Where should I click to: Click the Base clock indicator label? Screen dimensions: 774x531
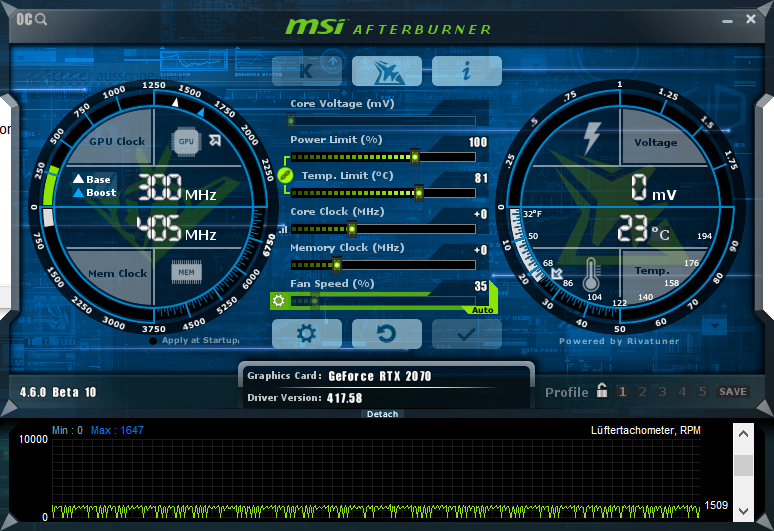pos(92,179)
